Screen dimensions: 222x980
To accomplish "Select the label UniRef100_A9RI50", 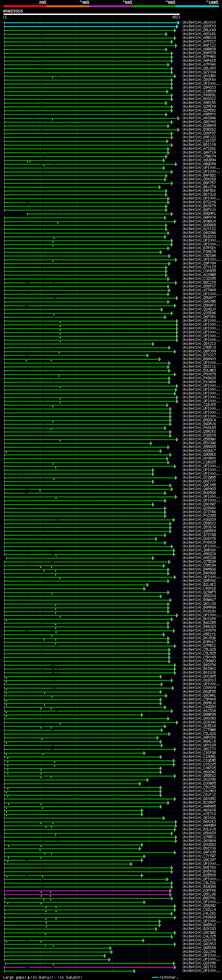I will click(x=199, y=103).
